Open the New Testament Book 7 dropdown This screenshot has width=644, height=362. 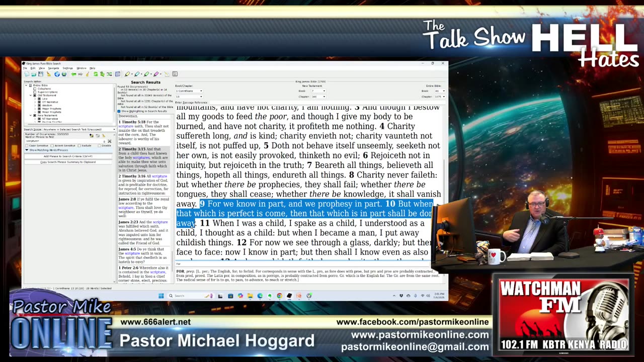[318, 91]
